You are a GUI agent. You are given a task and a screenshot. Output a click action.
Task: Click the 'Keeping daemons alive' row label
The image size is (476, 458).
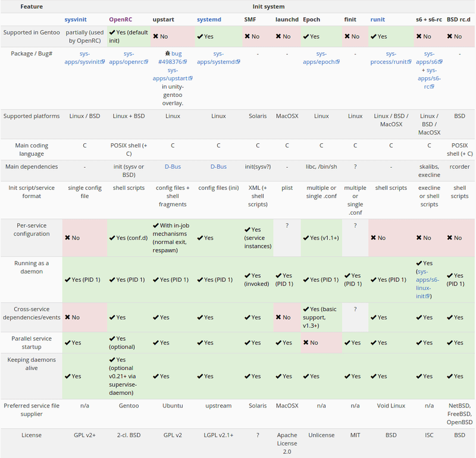pyautogui.click(x=32, y=363)
